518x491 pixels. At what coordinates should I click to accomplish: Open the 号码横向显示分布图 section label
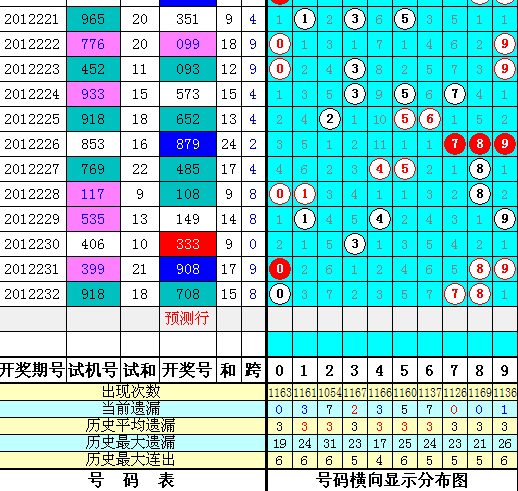click(x=392, y=481)
